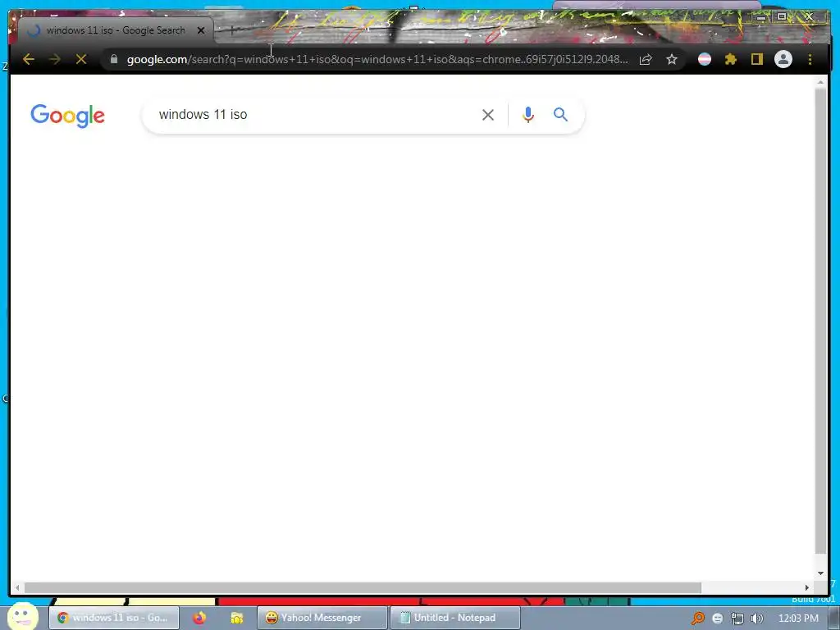Share this page icon in the address bar
Image resolution: width=840 pixels, height=630 pixels.
click(x=646, y=59)
